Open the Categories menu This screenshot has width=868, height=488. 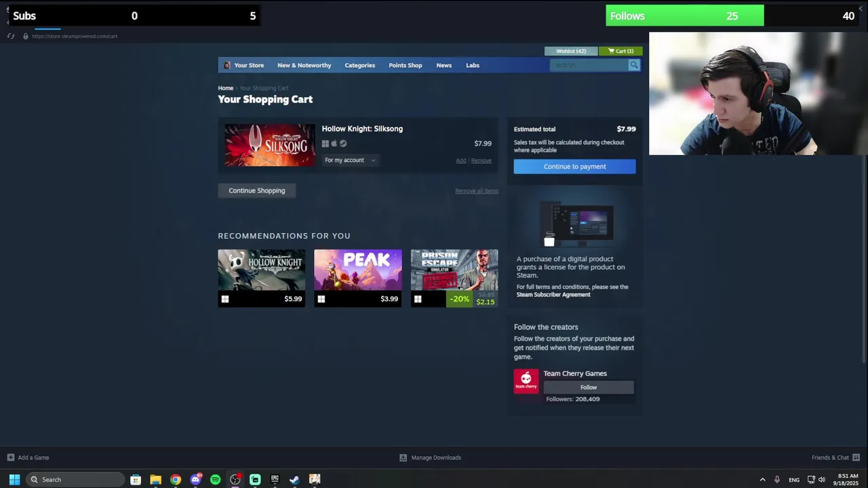pyautogui.click(x=359, y=65)
